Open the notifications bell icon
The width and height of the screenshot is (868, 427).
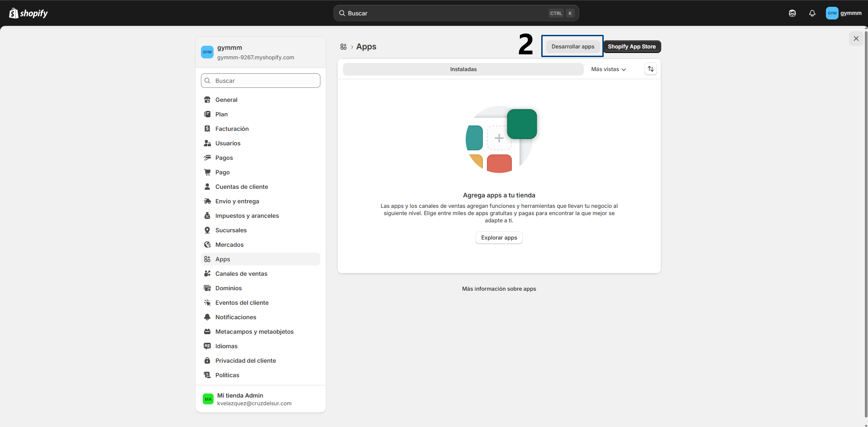tap(812, 13)
